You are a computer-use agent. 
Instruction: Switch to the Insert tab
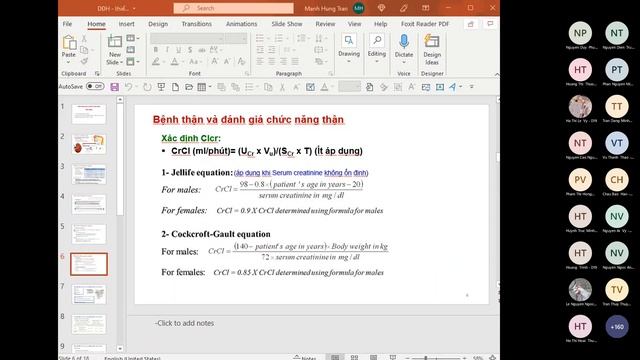click(x=127, y=24)
